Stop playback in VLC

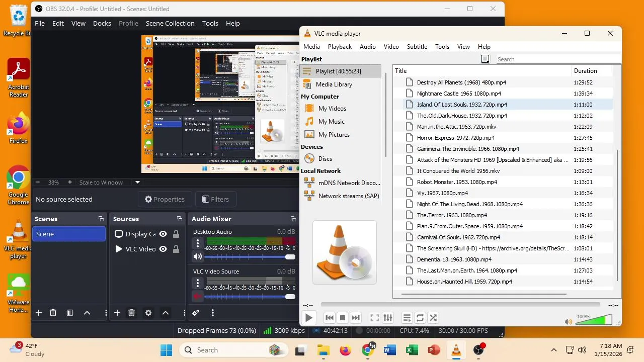(x=343, y=318)
